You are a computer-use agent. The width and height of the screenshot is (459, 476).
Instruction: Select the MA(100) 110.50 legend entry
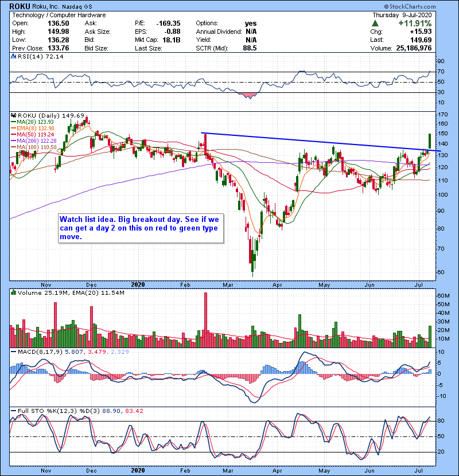pos(34,147)
